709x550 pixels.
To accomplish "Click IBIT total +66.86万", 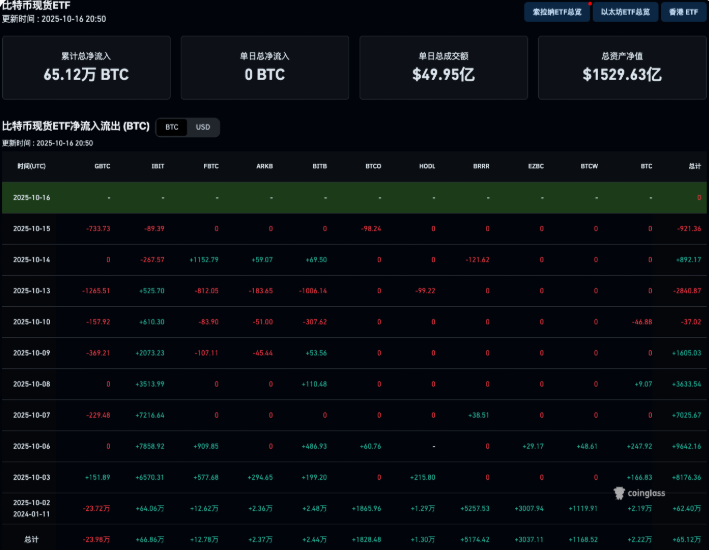I will (150, 540).
